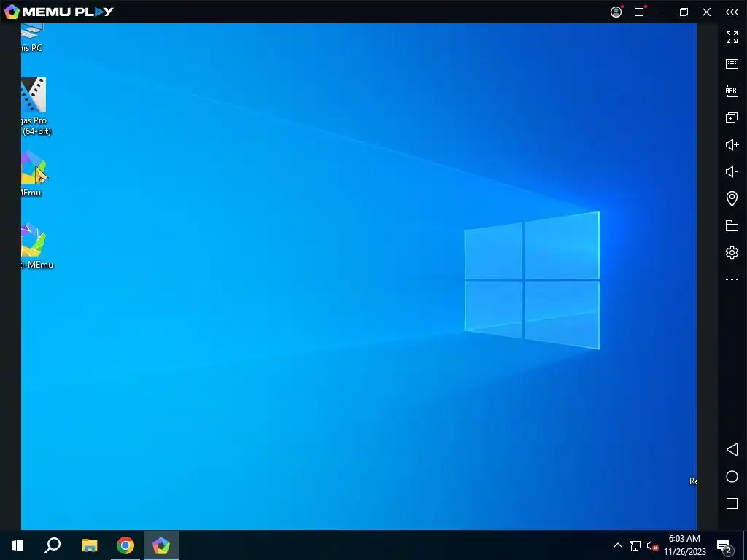The height and width of the screenshot is (560, 747).
Task: Show more sidebar tools (three dots)
Action: (x=732, y=279)
